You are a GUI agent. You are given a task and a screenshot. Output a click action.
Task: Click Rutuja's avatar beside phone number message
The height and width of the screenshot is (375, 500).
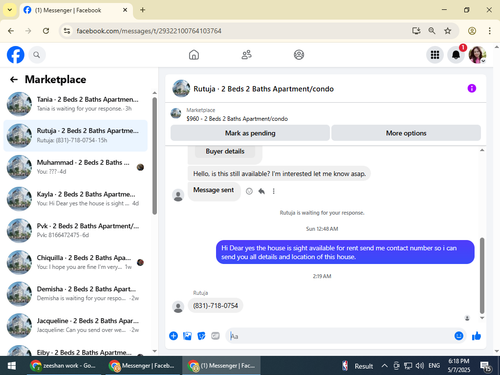[x=178, y=307]
